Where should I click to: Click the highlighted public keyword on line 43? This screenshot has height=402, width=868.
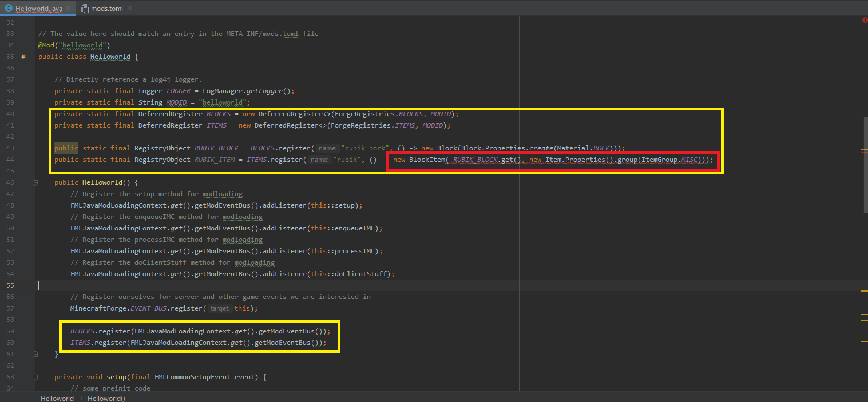click(x=66, y=148)
